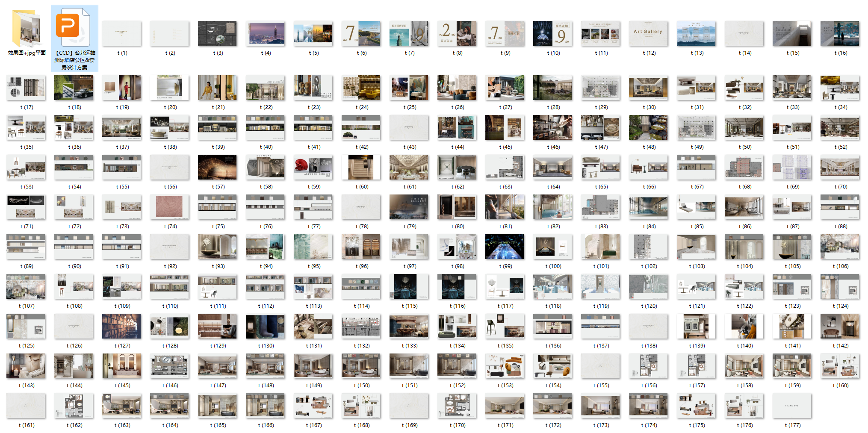Screen dimensions: 868x433
Task: Open the t (99) blue lit image
Action: pos(505,247)
